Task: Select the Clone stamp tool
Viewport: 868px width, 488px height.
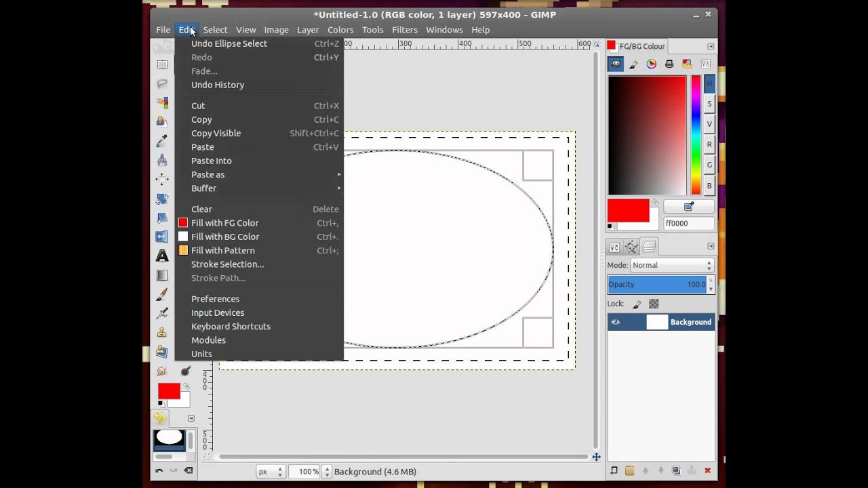Action: 162,332
